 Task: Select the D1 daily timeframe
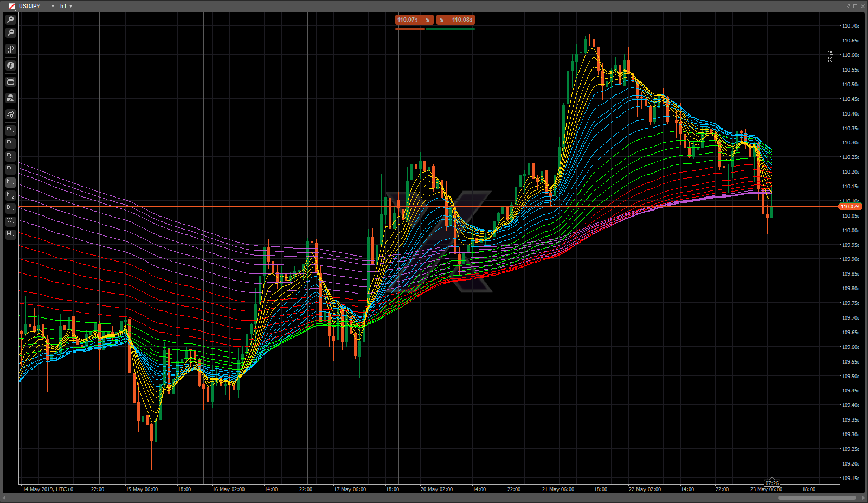tap(10, 208)
